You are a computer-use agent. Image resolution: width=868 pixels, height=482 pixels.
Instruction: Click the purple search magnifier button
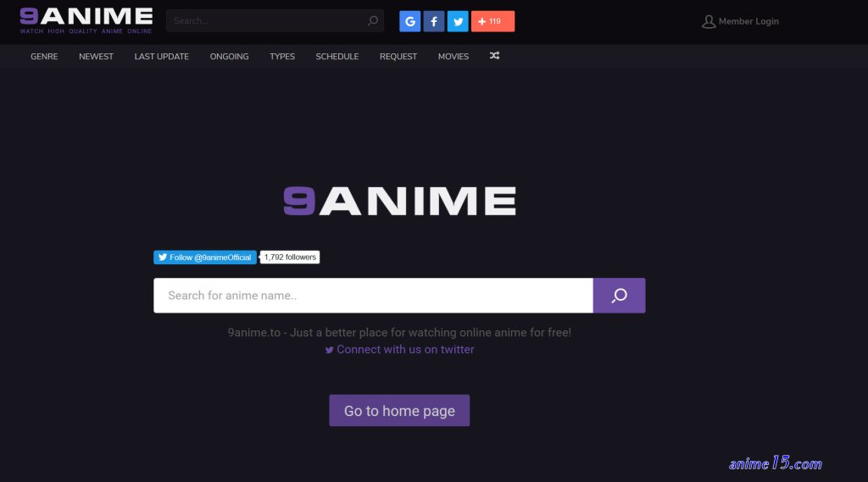pos(619,296)
